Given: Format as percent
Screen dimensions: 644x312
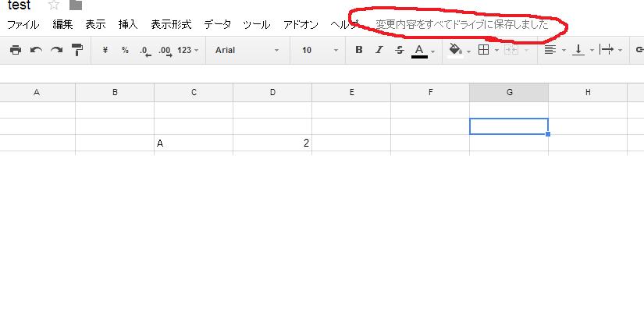Looking at the screenshot, I should [x=125, y=50].
